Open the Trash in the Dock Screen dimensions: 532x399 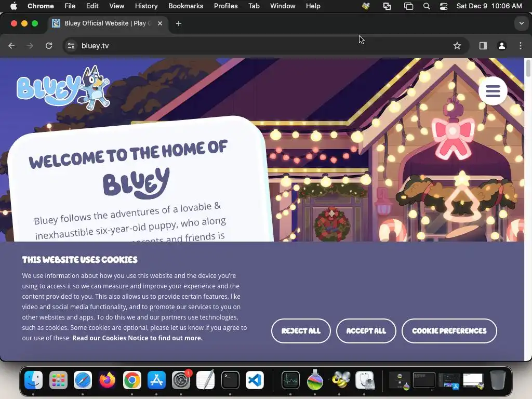pyautogui.click(x=497, y=380)
